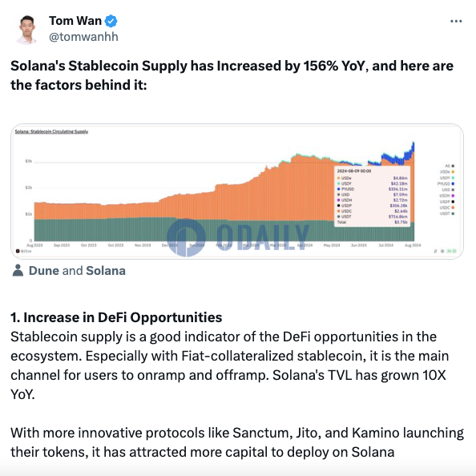Toggle the USDC series in chart legend
The width and height of the screenshot is (476, 476).
click(447, 208)
